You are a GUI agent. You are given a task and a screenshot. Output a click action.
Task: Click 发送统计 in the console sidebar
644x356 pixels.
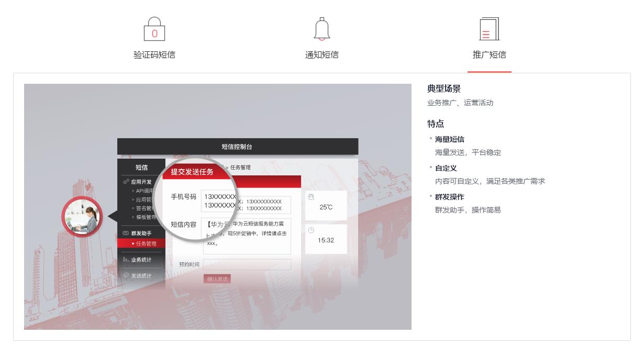(141, 275)
